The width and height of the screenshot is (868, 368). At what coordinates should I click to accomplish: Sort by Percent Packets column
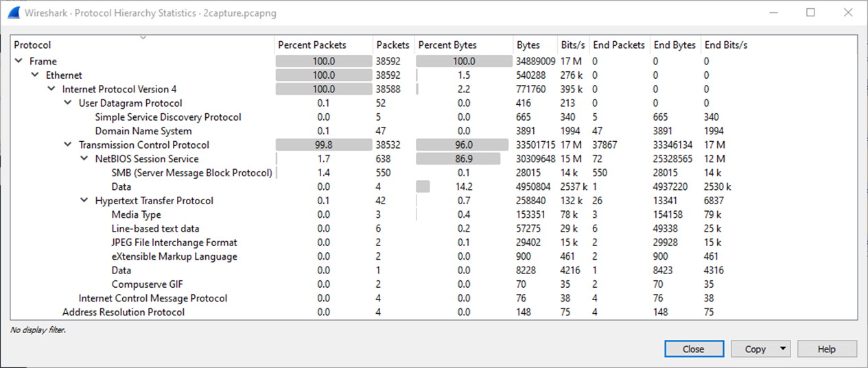click(312, 45)
